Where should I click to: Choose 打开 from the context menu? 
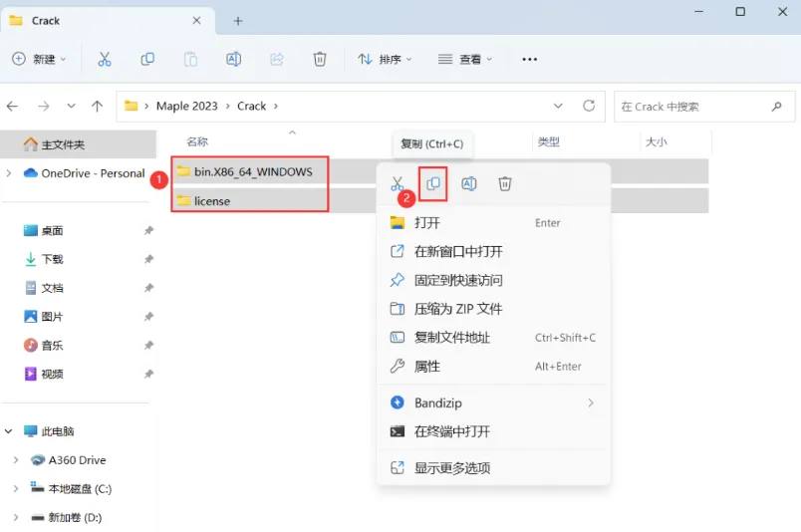pos(493,223)
